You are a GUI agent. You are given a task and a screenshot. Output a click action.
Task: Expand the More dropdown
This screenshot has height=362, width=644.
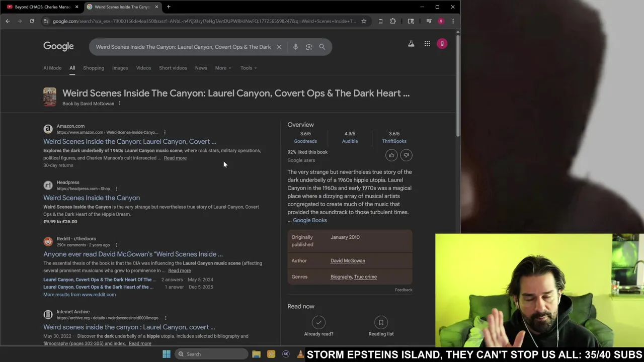click(223, 68)
